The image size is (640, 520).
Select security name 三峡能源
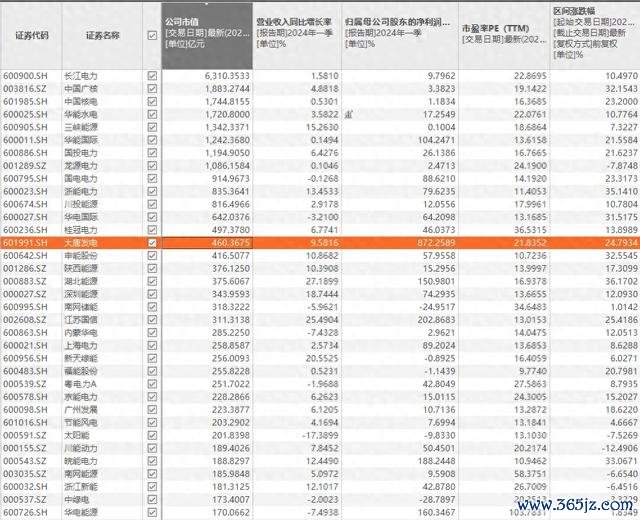click(x=81, y=127)
